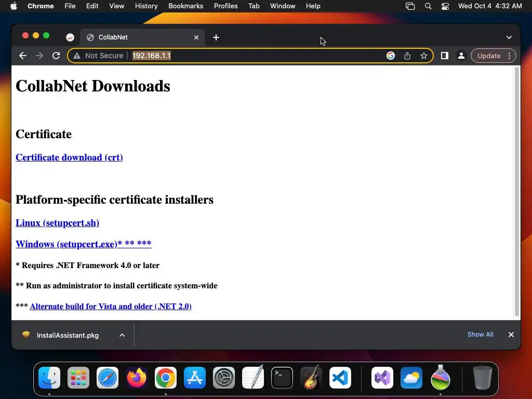Share this page via share icon
The image size is (532, 399).
[407, 56]
